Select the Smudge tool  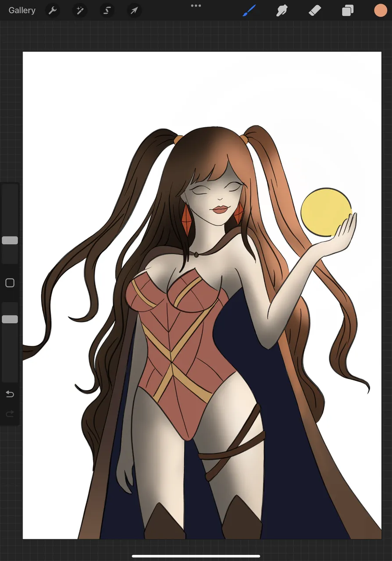tap(282, 11)
